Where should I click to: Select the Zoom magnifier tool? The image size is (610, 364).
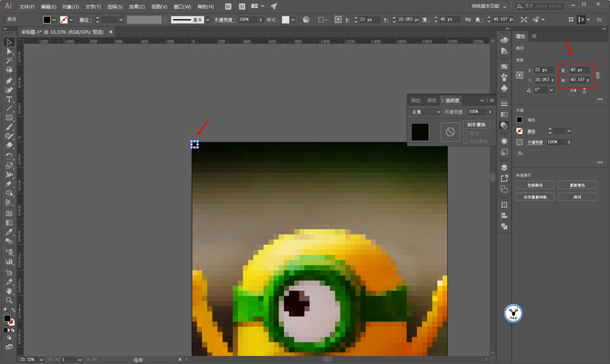pos(9,300)
